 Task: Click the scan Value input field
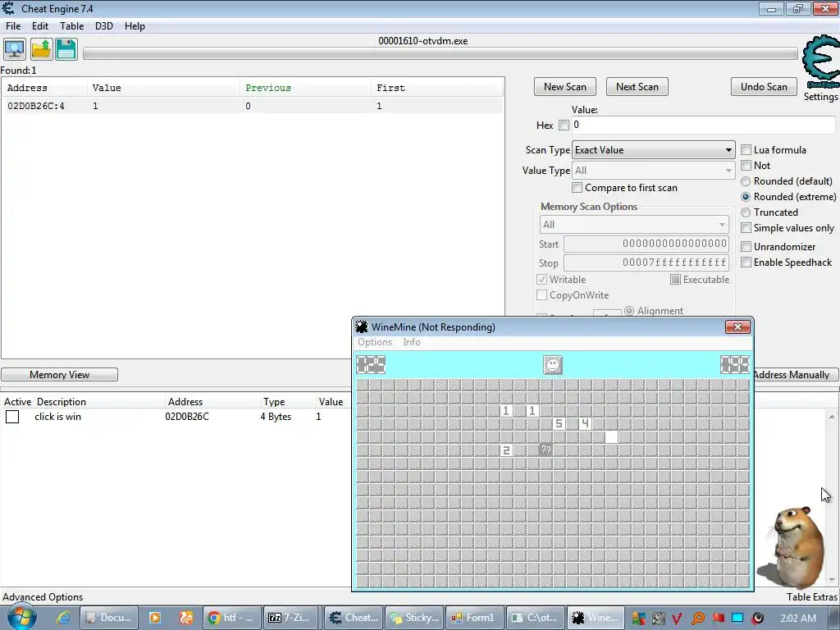point(703,125)
